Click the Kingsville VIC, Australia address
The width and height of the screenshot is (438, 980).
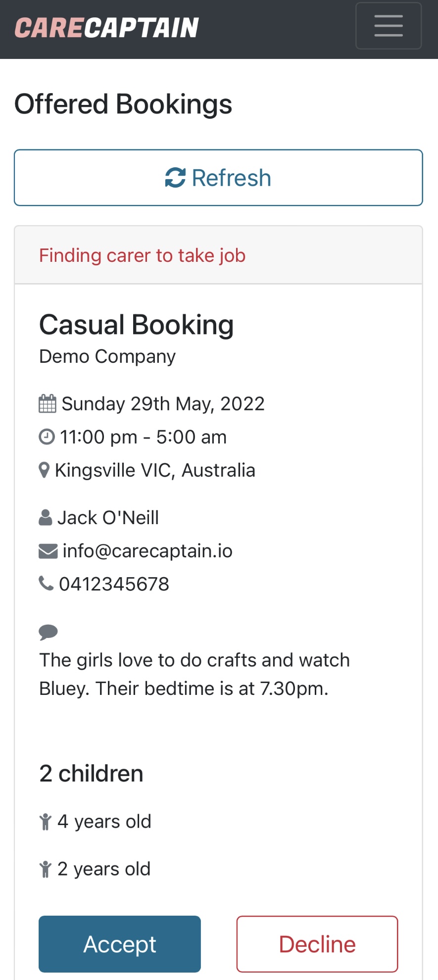click(x=155, y=470)
